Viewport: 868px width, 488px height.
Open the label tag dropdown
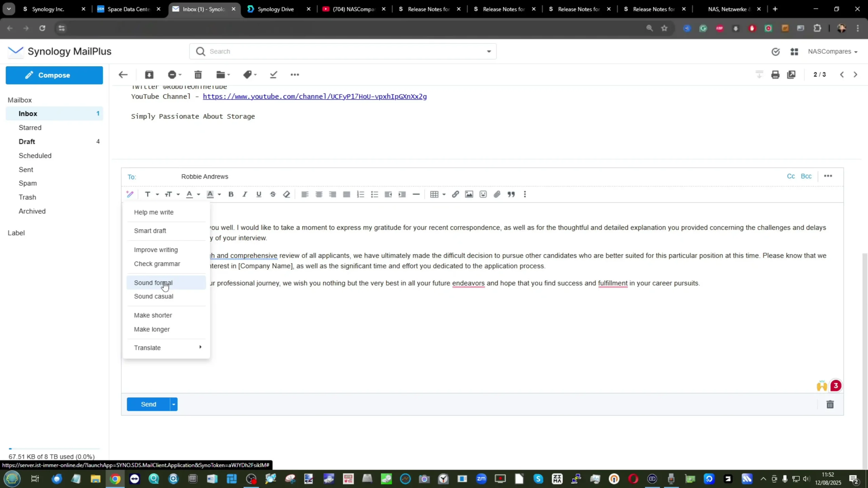point(250,75)
